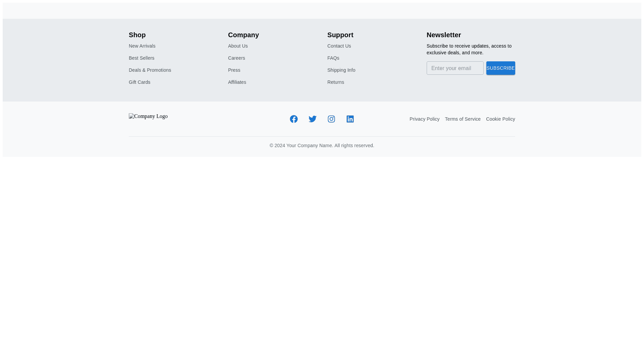This screenshot has height=362, width=644.
Task: Visit the Gift Cards page
Action: pos(140,82)
